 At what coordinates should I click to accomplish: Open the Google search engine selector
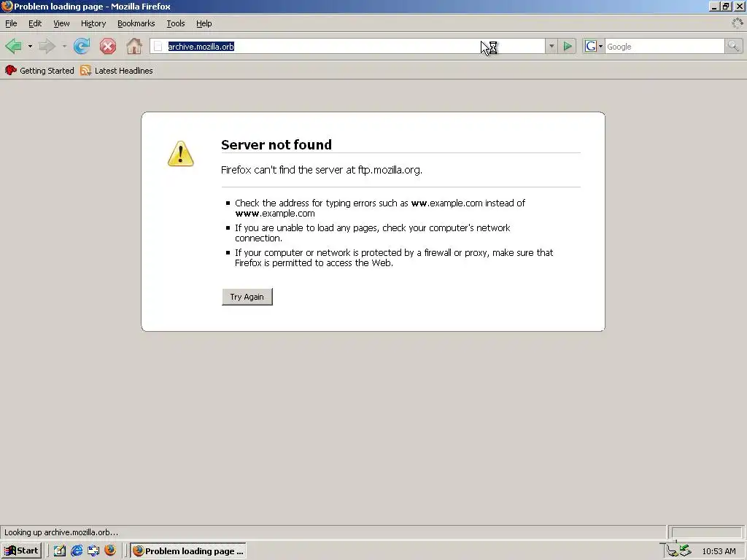594,46
